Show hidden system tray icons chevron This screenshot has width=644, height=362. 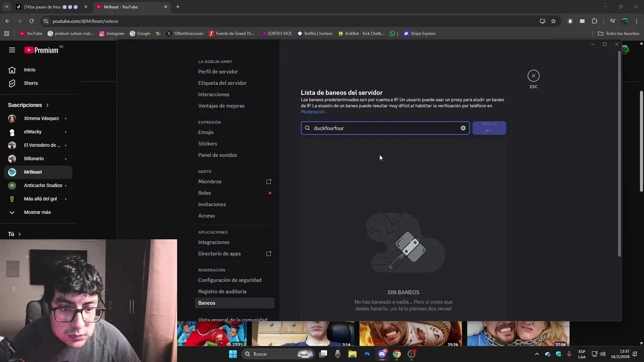(x=536, y=354)
